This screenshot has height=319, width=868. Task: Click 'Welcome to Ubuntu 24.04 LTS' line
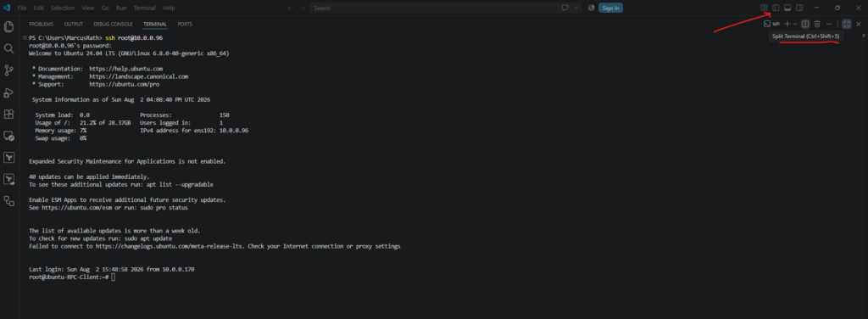(x=129, y=53)
